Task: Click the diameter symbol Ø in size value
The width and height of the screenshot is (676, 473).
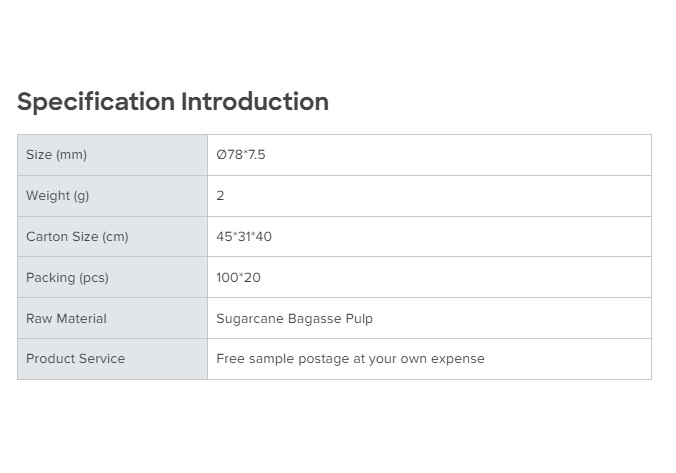Action: click(221, 155)
